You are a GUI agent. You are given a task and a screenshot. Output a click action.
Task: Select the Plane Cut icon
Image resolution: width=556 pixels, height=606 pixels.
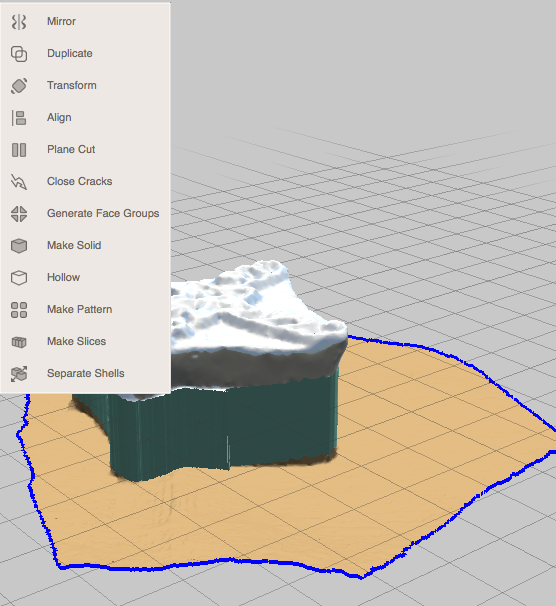(x=19, y=150)
